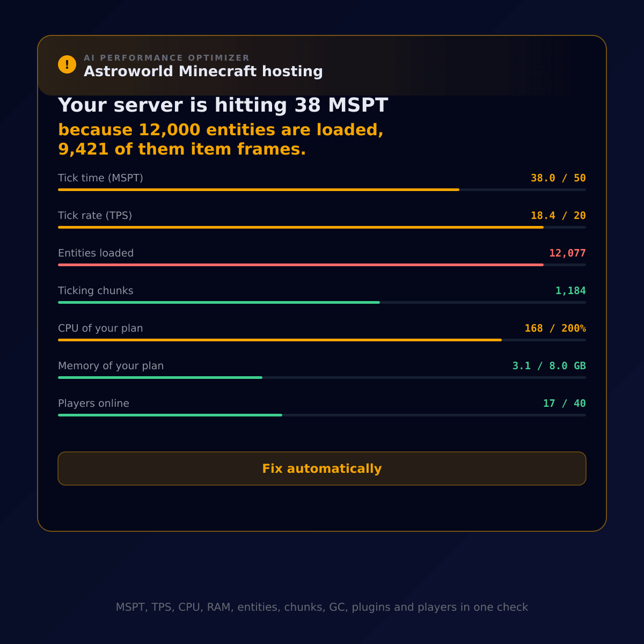The height and width of the screenshot is (644, 644).
Task: Click the Fix automatically button
Action: [x=322, y=469]
